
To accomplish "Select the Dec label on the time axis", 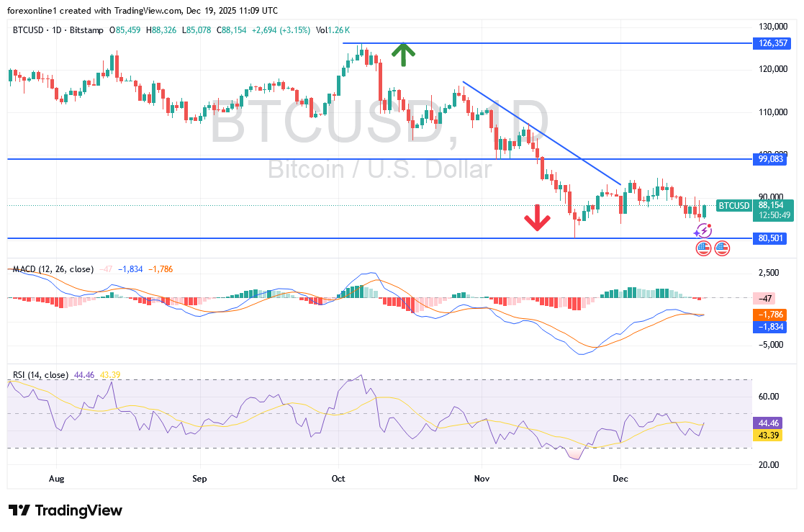I will [x=620, y=479].
